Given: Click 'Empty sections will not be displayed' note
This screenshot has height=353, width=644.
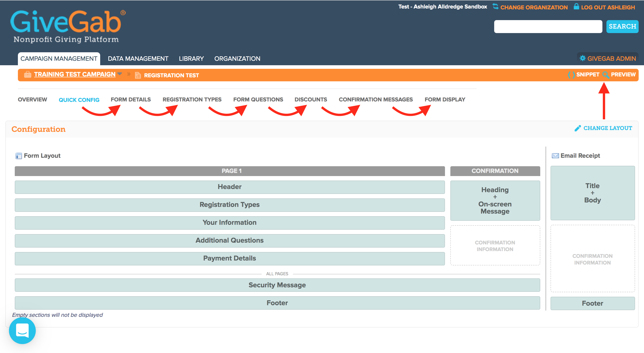Looking at the screenshot, I should pyautogui.click(x=57, y=315).
